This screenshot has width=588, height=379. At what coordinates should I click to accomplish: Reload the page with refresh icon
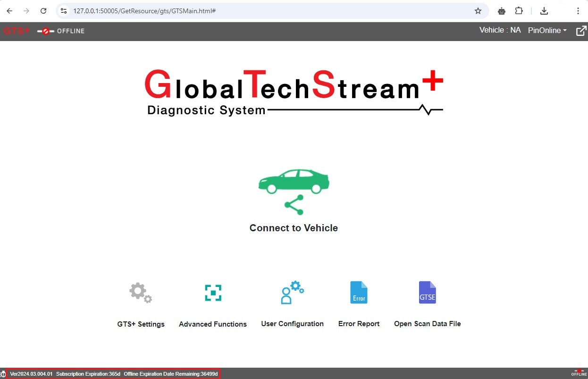(x=43, y=10)
